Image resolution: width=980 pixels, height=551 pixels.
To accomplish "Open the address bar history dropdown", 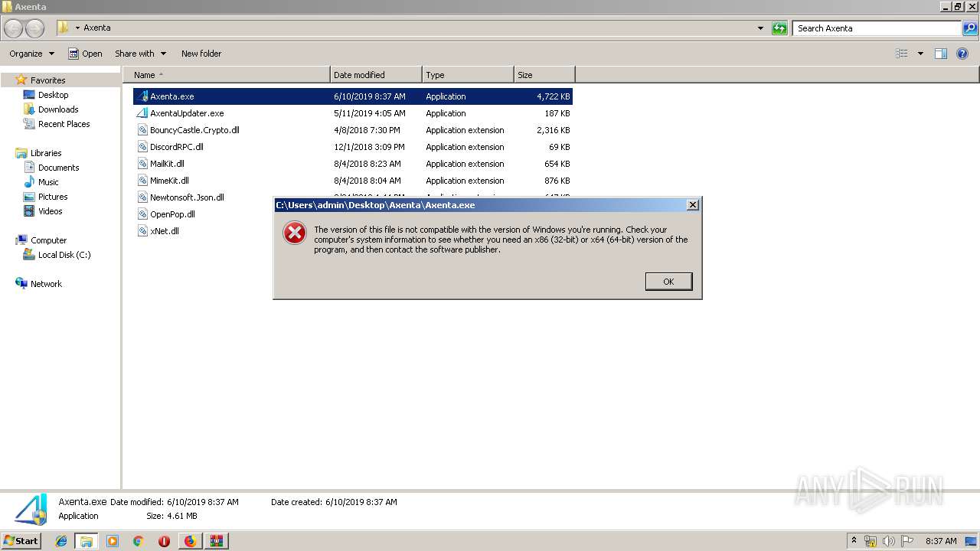I will tap(760, 28).
